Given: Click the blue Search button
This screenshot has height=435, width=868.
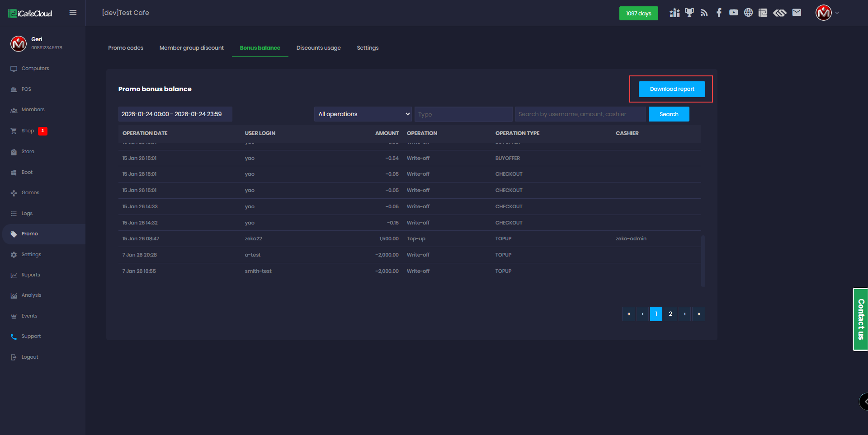Looking at the screenshot, I should point(669,114).
